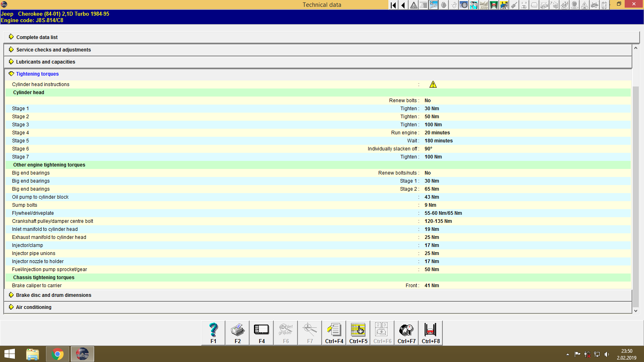Open Google Chrome from the taskbar

coord(57,354)
